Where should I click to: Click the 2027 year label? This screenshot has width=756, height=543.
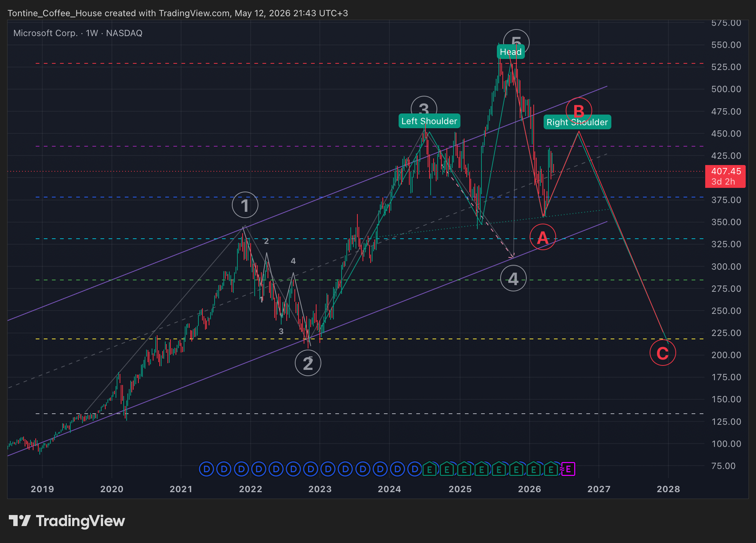(x=599, y=489)
